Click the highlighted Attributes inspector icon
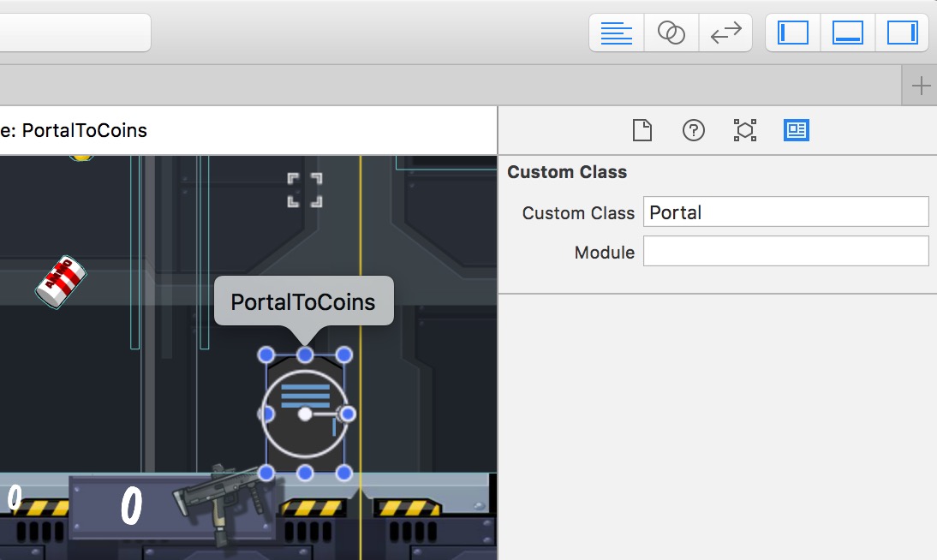 coord(796,130)
